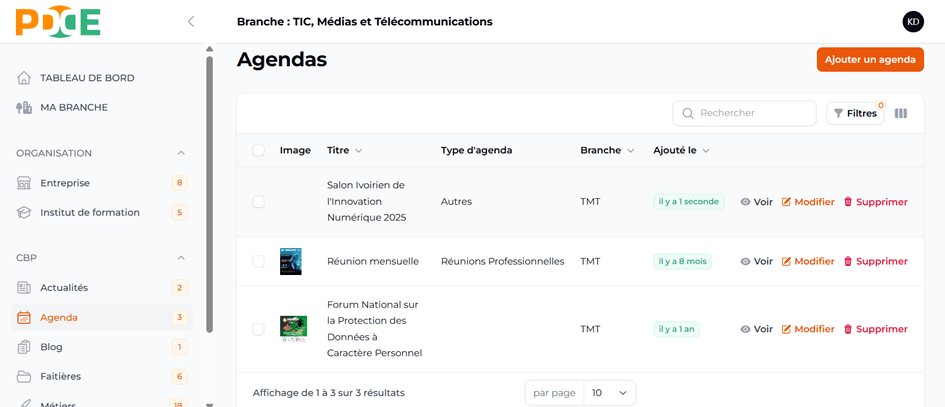Delete the Réunion mensuelle agenda
Viewport: 945px width, 407px height.
click(x=875, y=262)
